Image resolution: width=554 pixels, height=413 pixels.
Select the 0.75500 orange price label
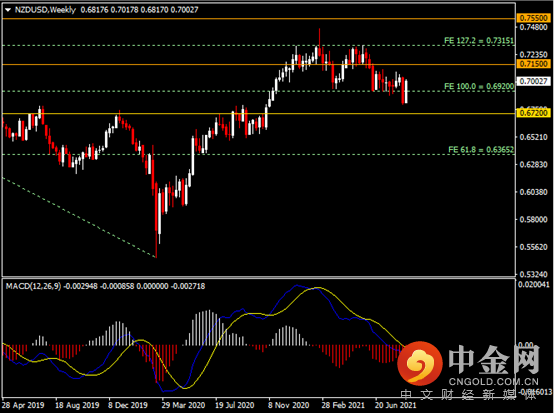click(534, 18)
